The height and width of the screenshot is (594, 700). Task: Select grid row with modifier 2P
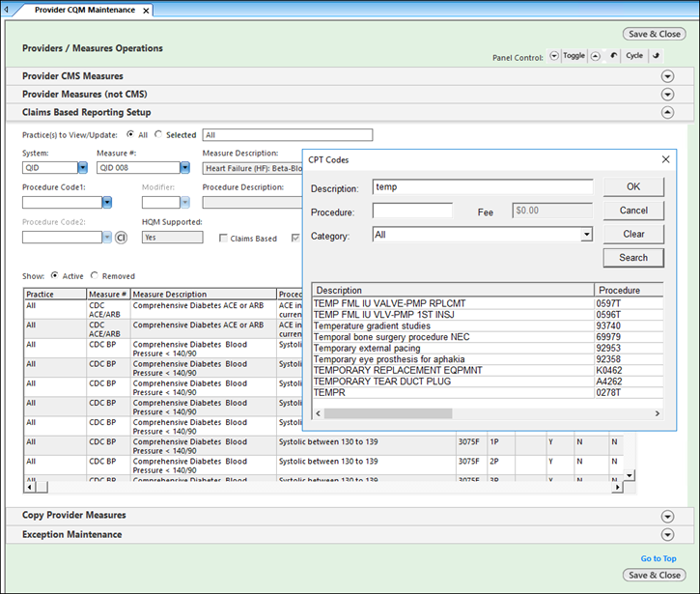coord(323,466)
